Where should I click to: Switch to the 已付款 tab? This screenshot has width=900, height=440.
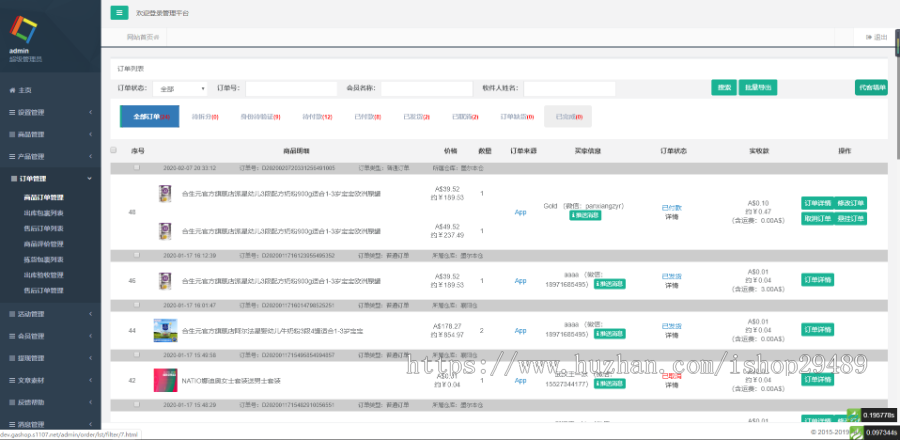click(368, 116)
